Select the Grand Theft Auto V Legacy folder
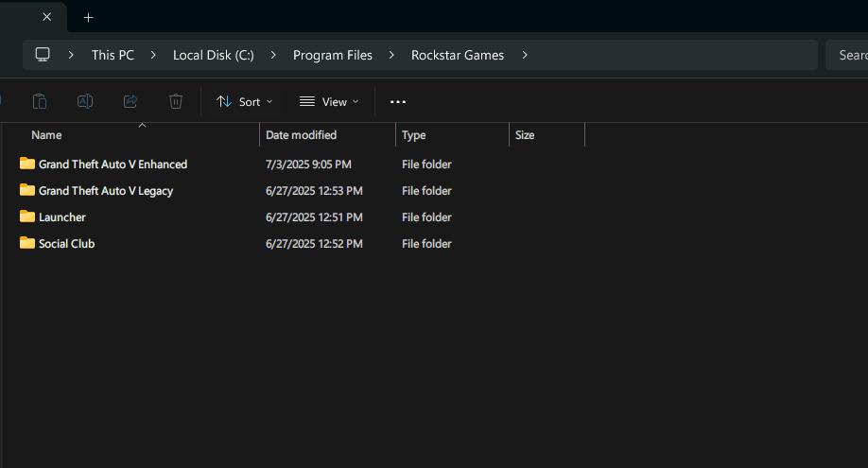868x468 pixels. (105, 191)
